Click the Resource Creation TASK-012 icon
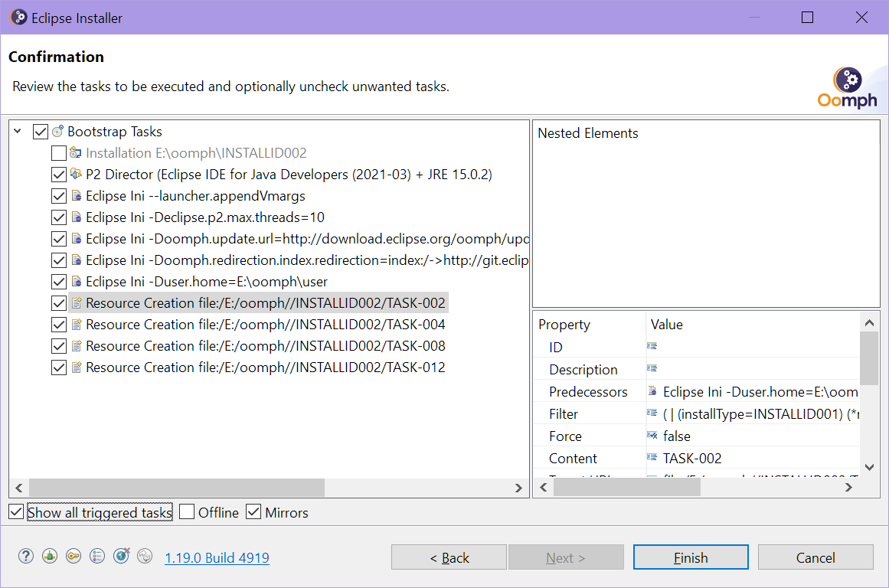 click(x=77, y=367)
